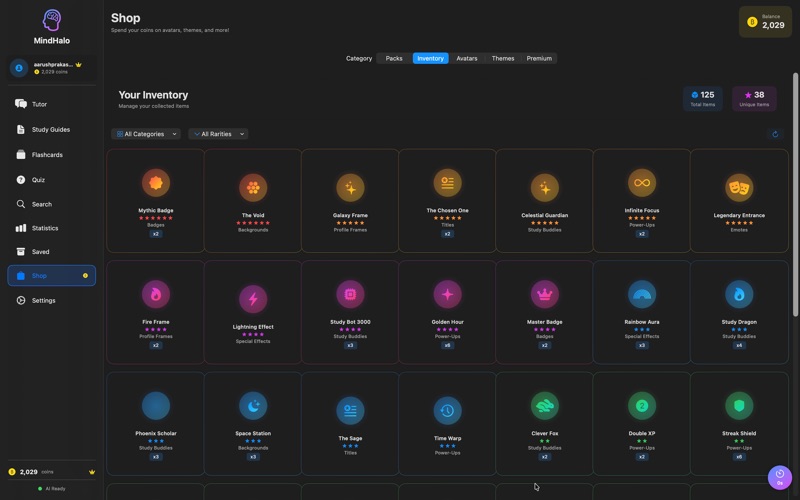This screenshot has height=500, width=800.
Task: Click the Lightning Effect bolt icon
Action: coord(253,299)
